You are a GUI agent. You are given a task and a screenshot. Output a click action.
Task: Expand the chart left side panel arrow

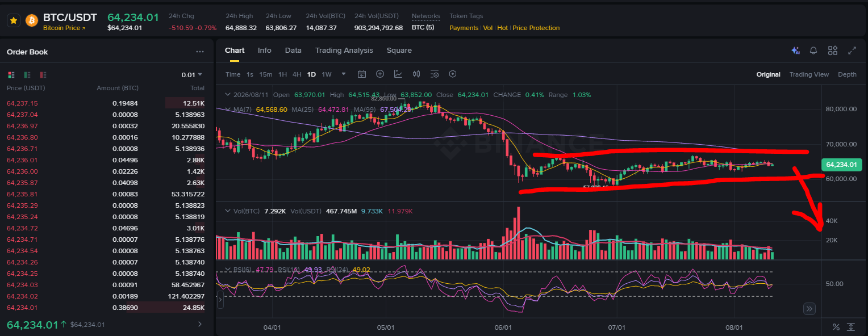(x=220, y=300)
